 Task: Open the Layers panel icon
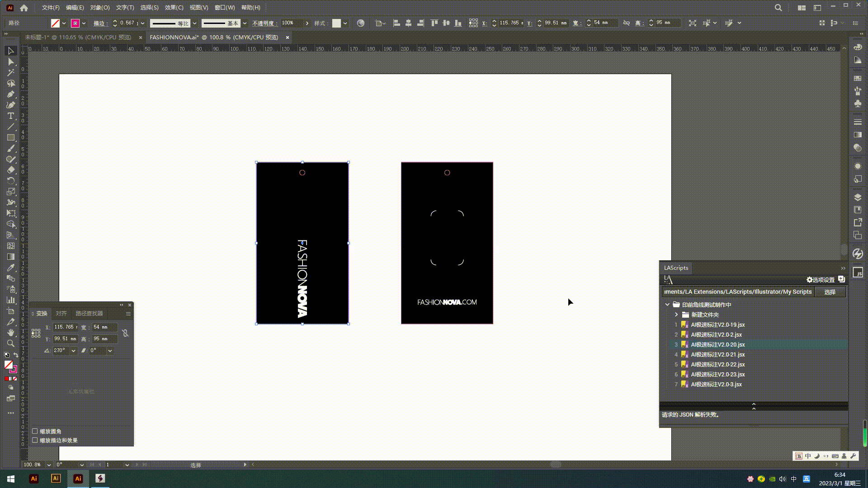(858, 197)
